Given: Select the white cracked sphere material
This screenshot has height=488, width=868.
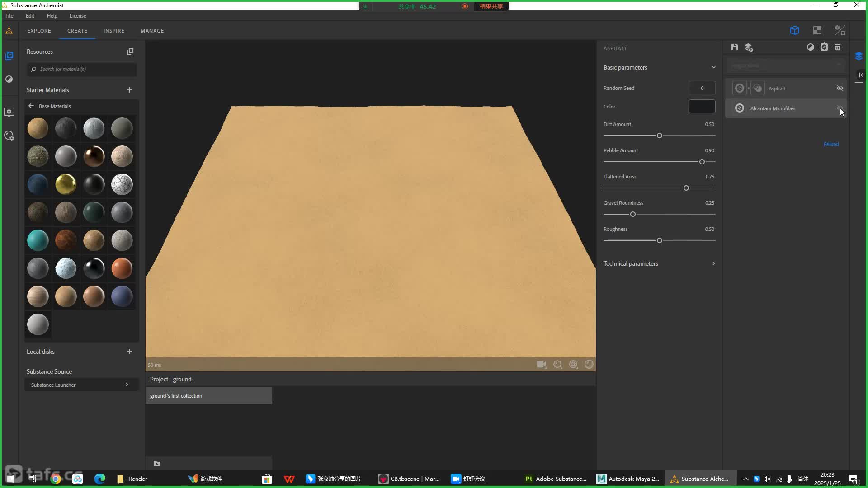Looking at the screenshot, I should pyautogui.click(x=122, y=184).
